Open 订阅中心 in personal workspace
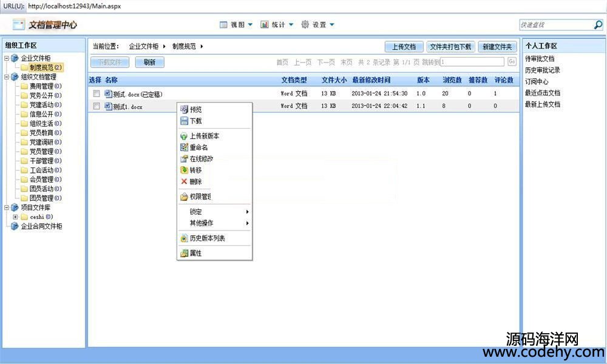The width and height of the screenshot is (607, 364). [x=537, y=82]
